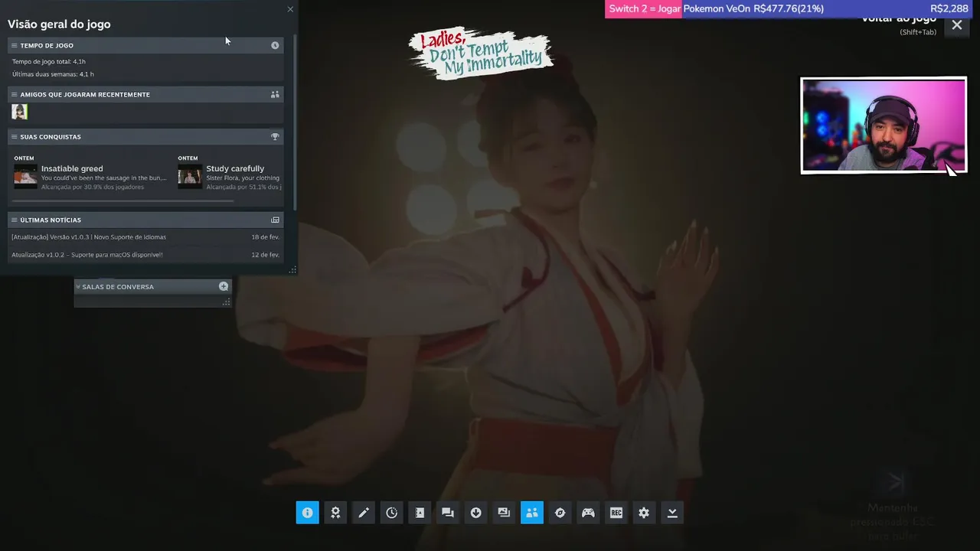Click hamburger handle beside Amigos que jogaram recentemente

pos(14,94)
